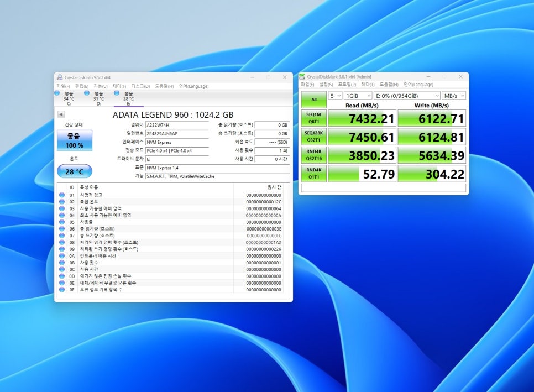Click status dot for attribute 0F row

click(x=62, y=290)
